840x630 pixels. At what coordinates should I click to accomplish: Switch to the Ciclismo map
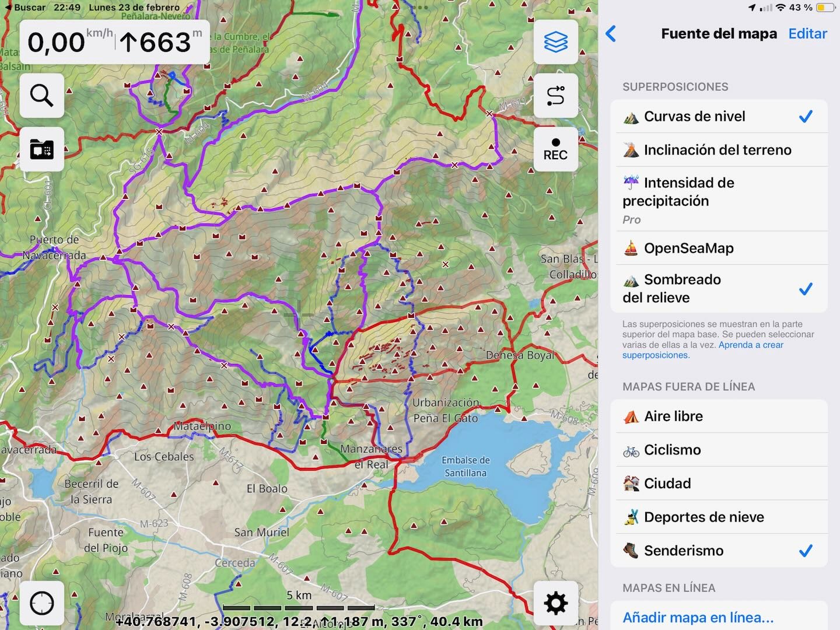pyautogui.click(x=719, y=450)
